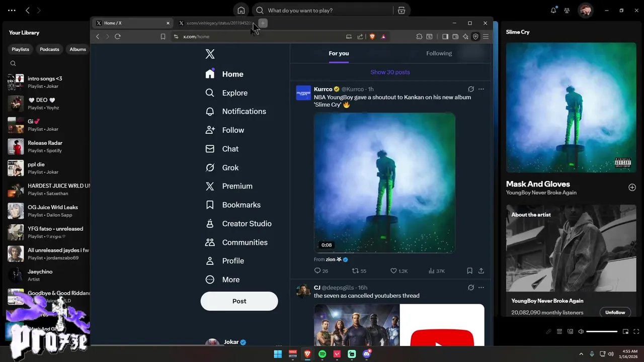The width and height of the screenshot is (644, 362).
Task: Open browser extensions puzzle icon
Action: 419,36
